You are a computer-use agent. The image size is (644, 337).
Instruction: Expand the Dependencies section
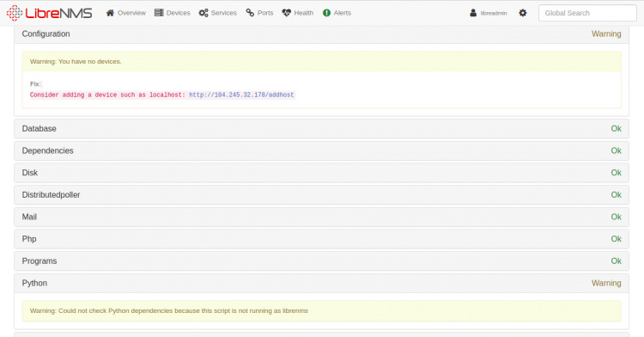(322, 150)
